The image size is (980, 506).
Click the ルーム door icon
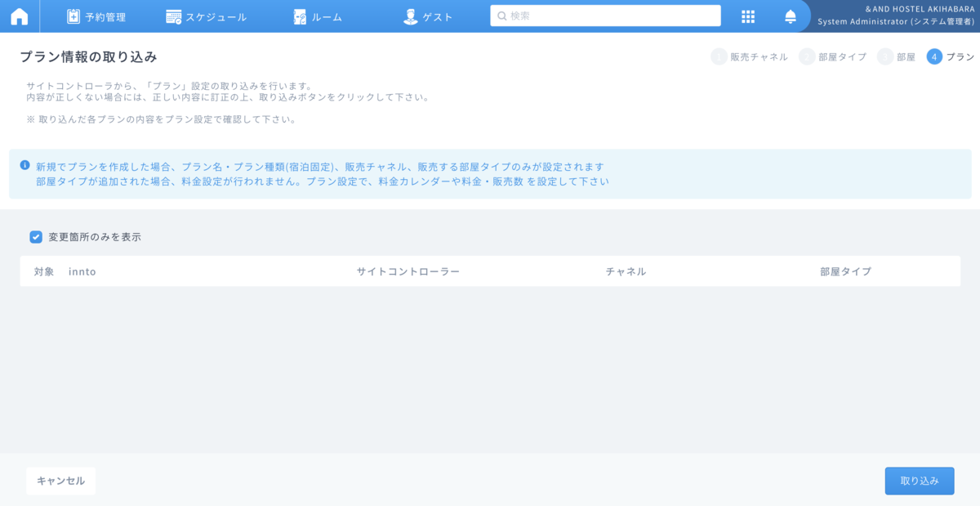(x=300, y=16)
